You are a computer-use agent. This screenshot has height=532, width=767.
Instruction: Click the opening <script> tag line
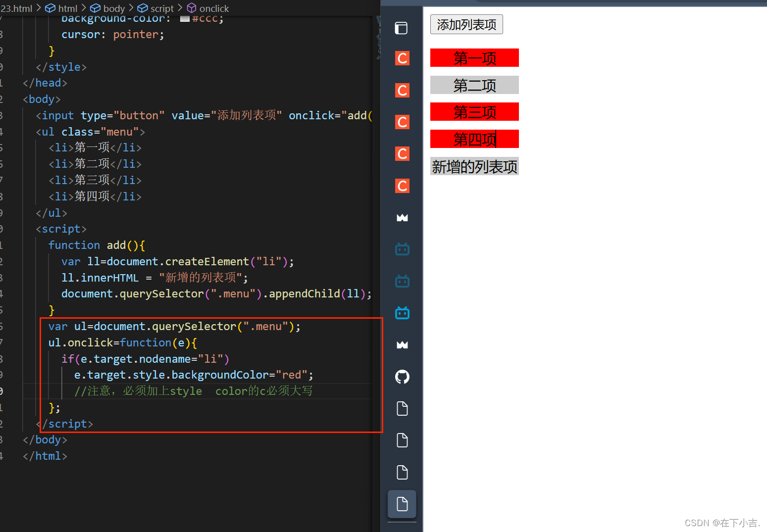click(x=61, y=229)
